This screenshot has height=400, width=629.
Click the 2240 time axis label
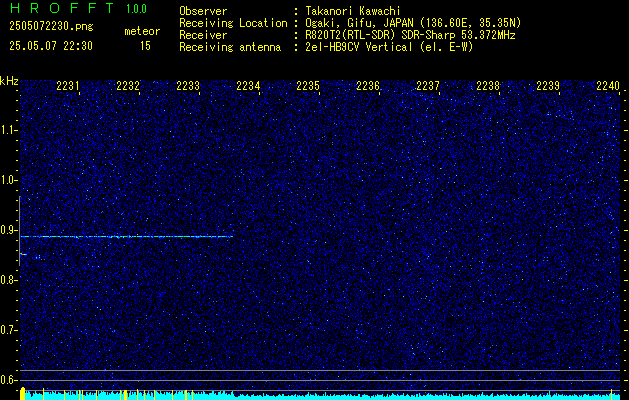tap(608, 86)
